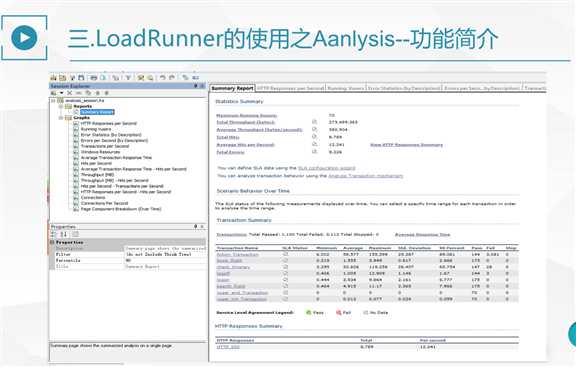This screenshot has height=367, width=576.
Task: Close the Session Explorer panel
Action: (x=202, y=86)
